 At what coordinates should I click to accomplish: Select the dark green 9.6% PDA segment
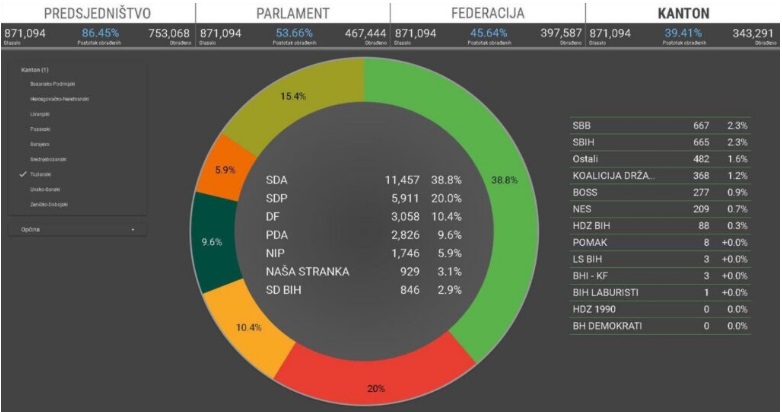click(212, 242)
